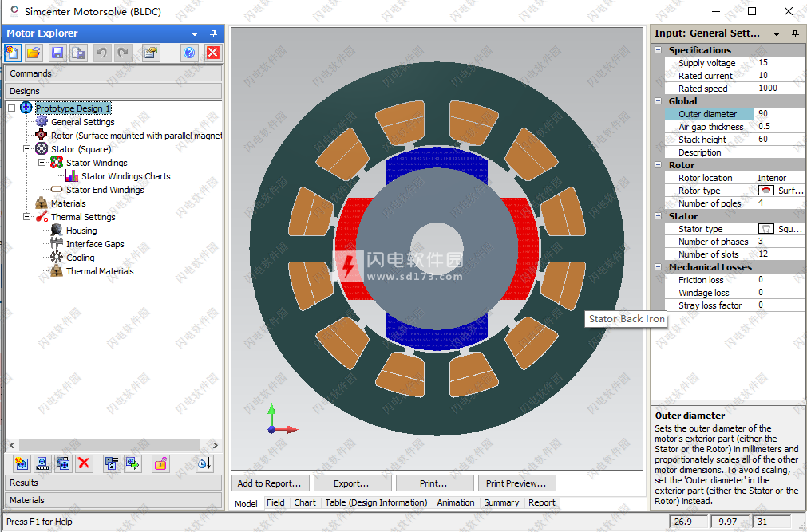Pin the Motor Explorer panel
807x532 pixels.
[x=213, y=33]
